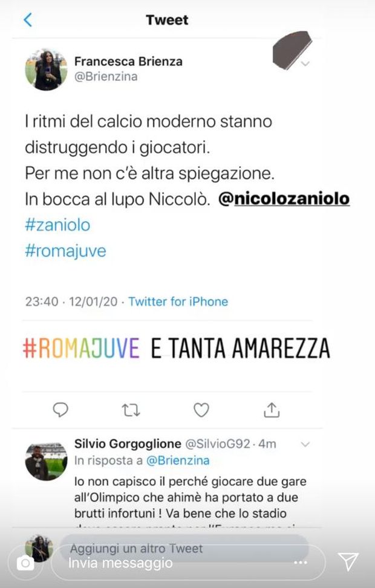Open the #zaniolo hashtag
Viewport: 375px width, 588px height.
[57, 225]
